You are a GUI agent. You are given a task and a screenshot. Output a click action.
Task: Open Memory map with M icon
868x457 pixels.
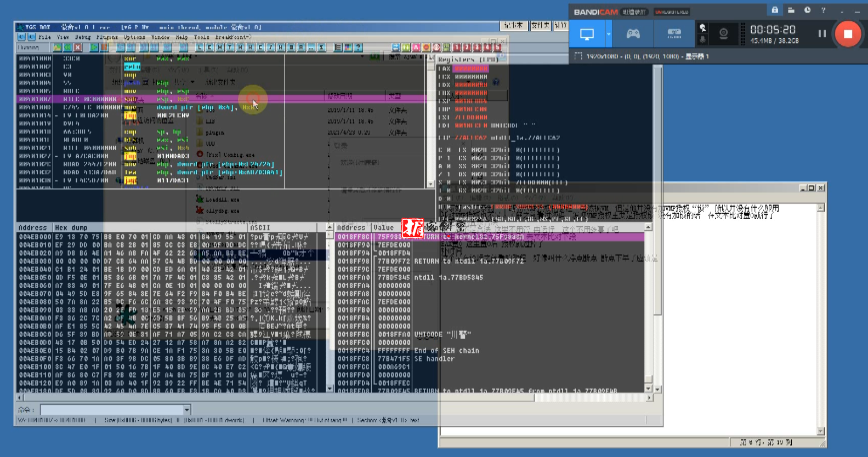[x=220, y=48]
